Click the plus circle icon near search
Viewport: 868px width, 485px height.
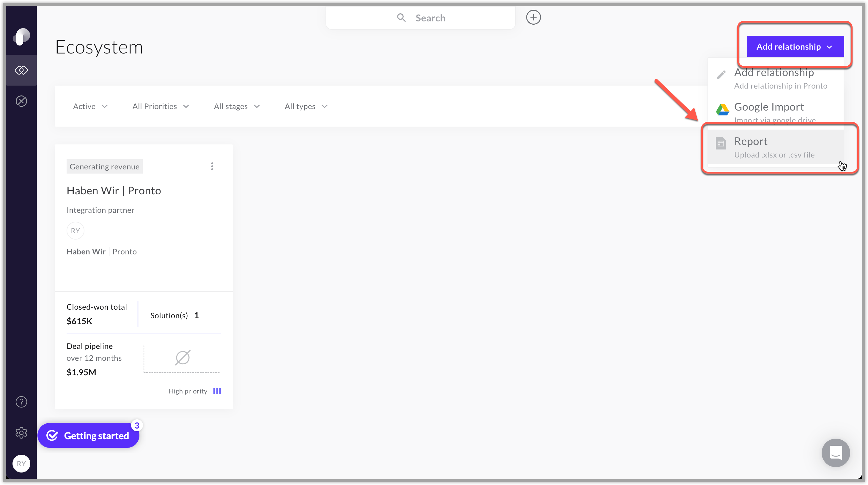coord(533,17)
